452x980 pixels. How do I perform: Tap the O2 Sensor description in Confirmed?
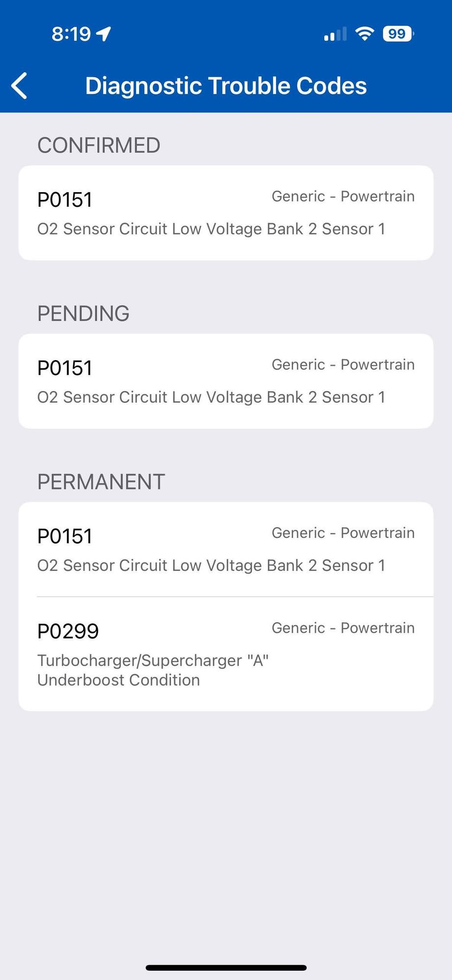pyautogui.click(x=211, y=229)
